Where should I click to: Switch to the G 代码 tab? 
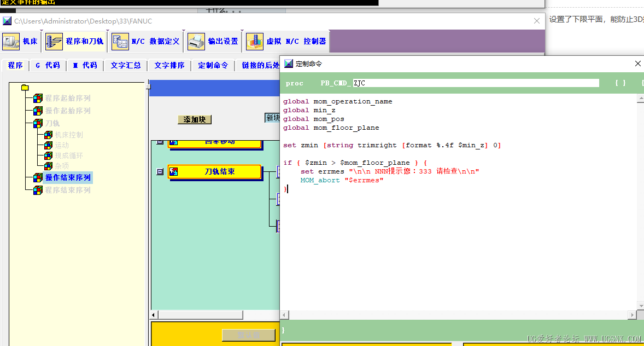(x=48, y=65)
